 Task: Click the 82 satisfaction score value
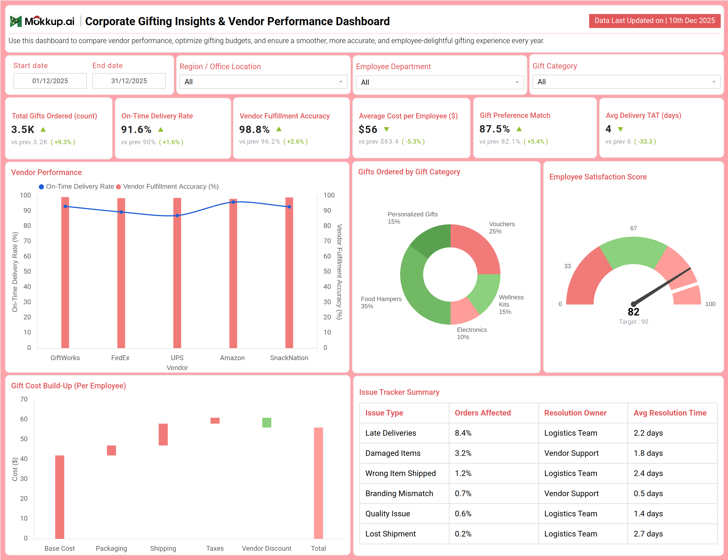click(x=633, y=312)
